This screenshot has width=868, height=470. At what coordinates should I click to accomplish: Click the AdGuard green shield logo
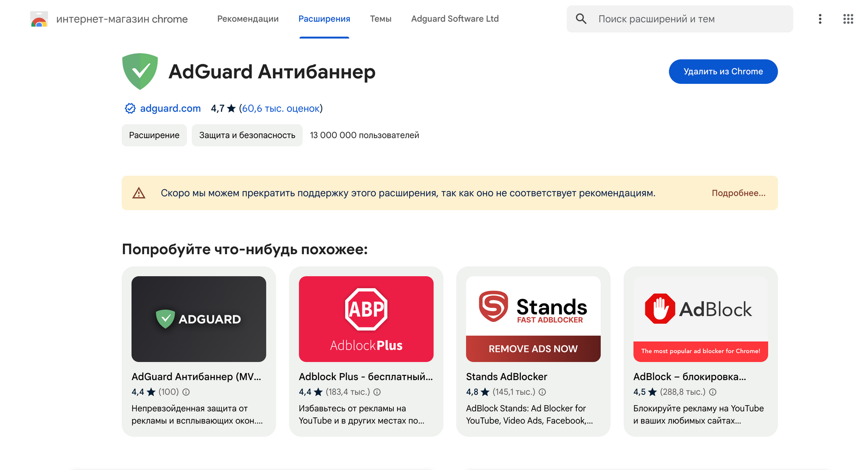pos(140,72)
